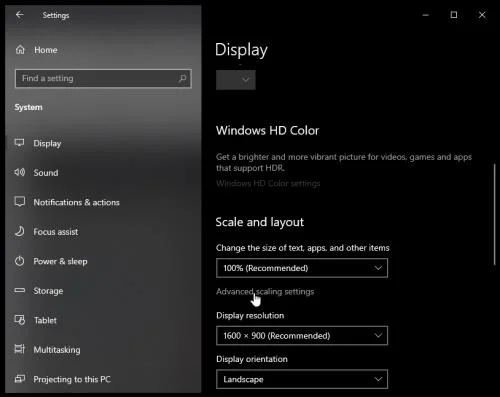Click the Display orientation label
Viewport: 500px width, 397px height.
[252, 359]
